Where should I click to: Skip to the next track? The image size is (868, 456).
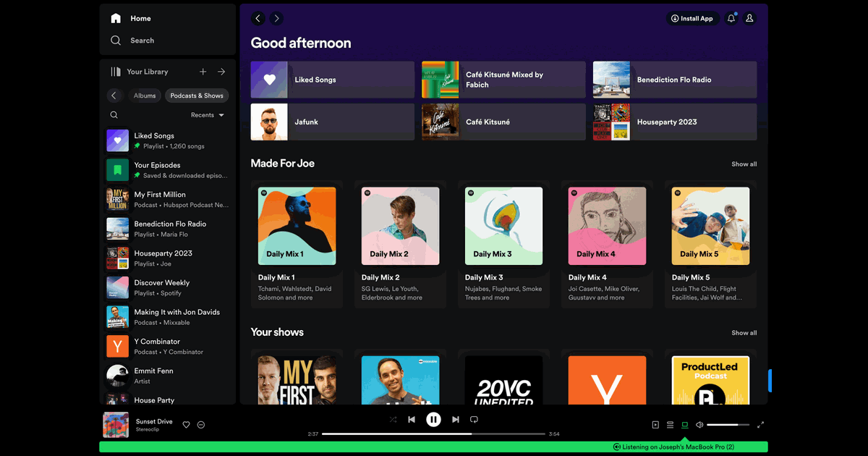tap(455, 419)
